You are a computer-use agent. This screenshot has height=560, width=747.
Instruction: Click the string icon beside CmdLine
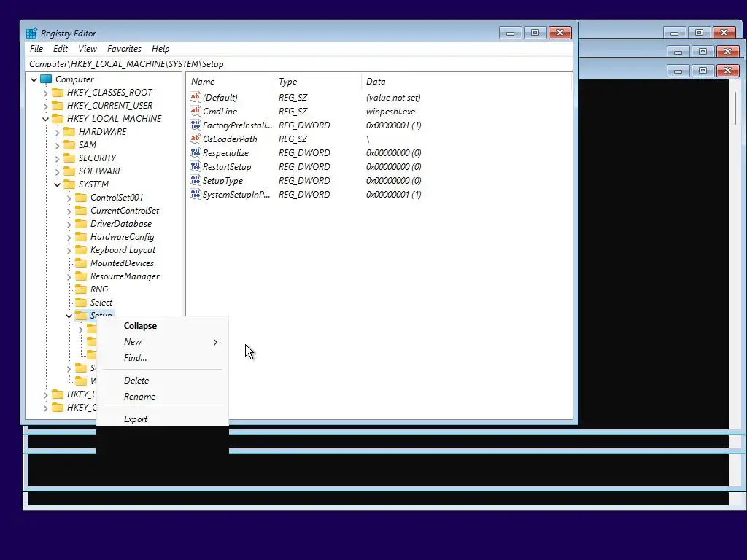click(x=196, y=111)
